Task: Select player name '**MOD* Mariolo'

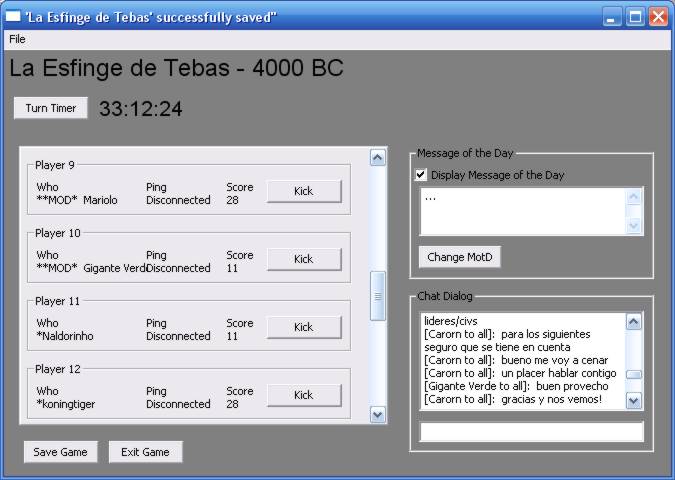Action: (x=77, y=200)
